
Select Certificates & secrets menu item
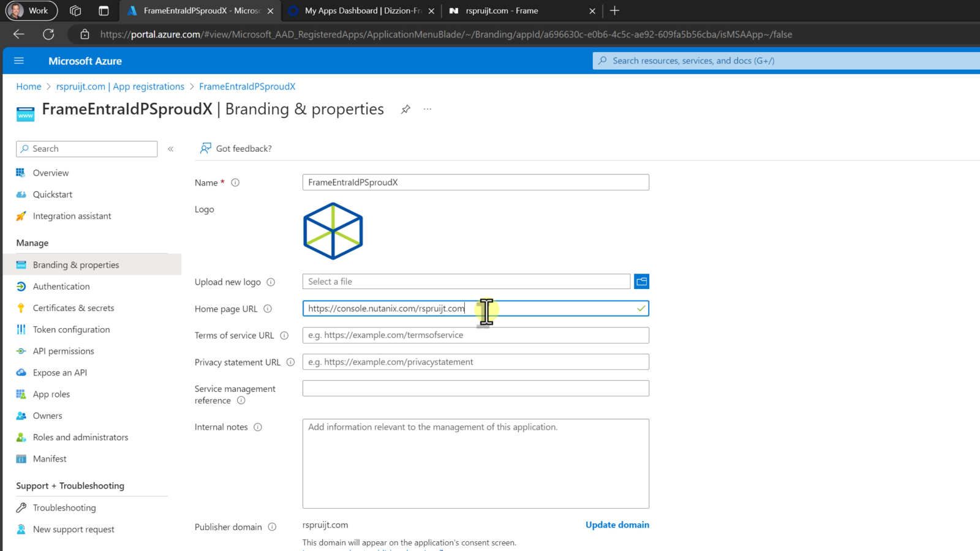(73, 308)
